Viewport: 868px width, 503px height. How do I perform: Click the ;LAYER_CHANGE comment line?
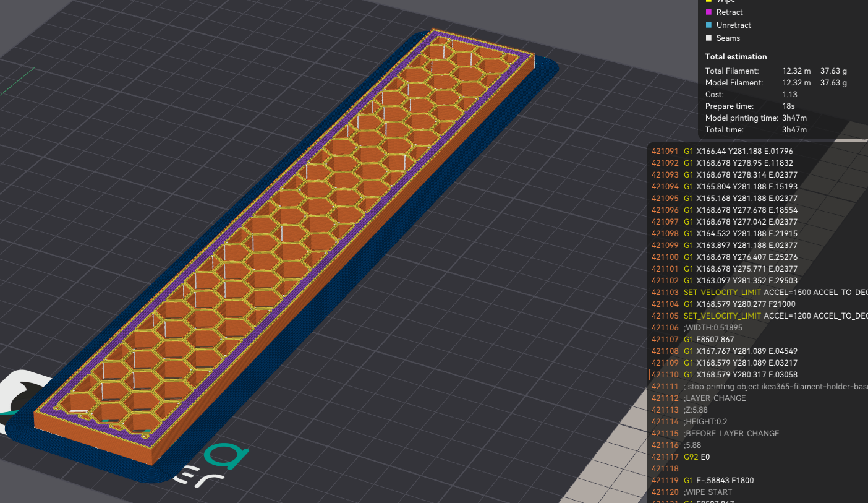coord(758,398)
